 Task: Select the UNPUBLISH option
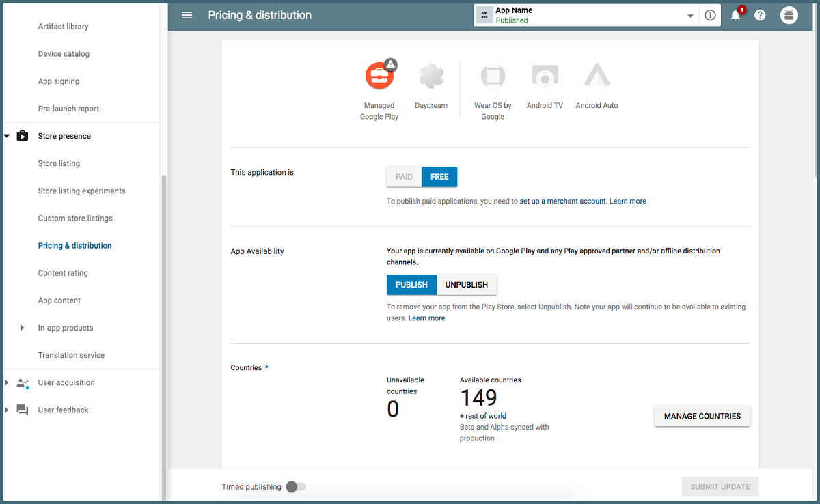point(467,285)
